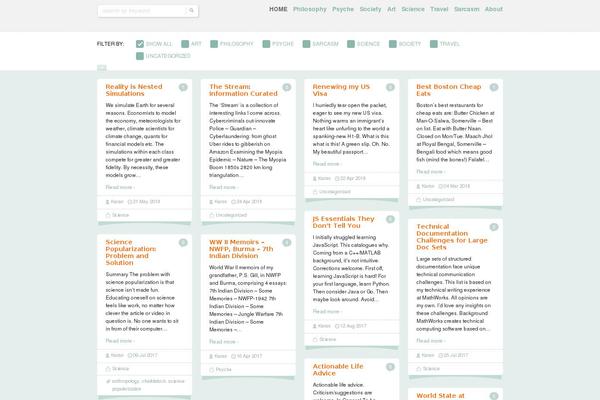Image resolution: width=600 pixels, height=400 pixels.
Task: Click Psyche category on WW II Memoirs card
Action: [x=223, y=370]
